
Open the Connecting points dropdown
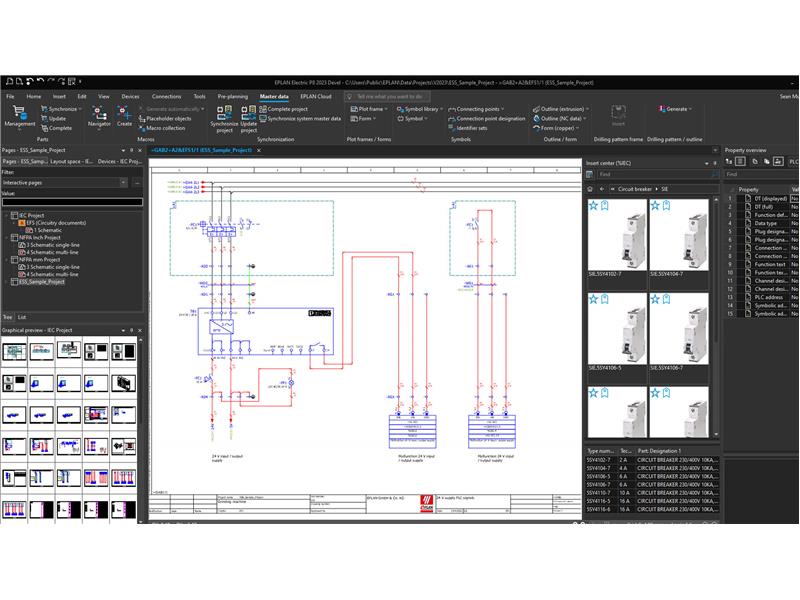pos(476,109)
